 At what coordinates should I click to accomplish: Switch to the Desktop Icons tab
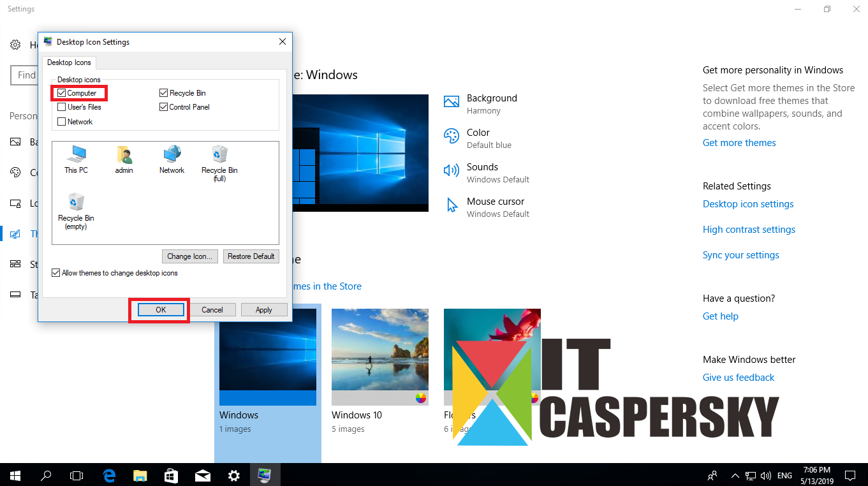[69, 63]
